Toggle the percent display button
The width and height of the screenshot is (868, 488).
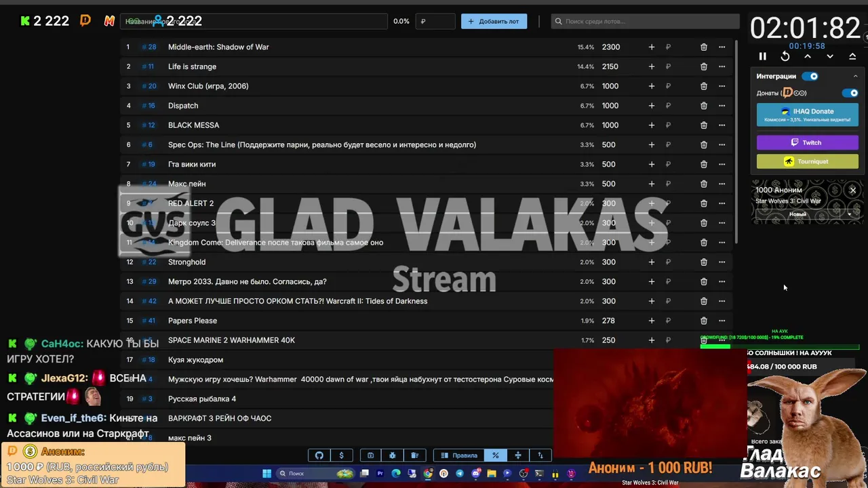(495, 455)
